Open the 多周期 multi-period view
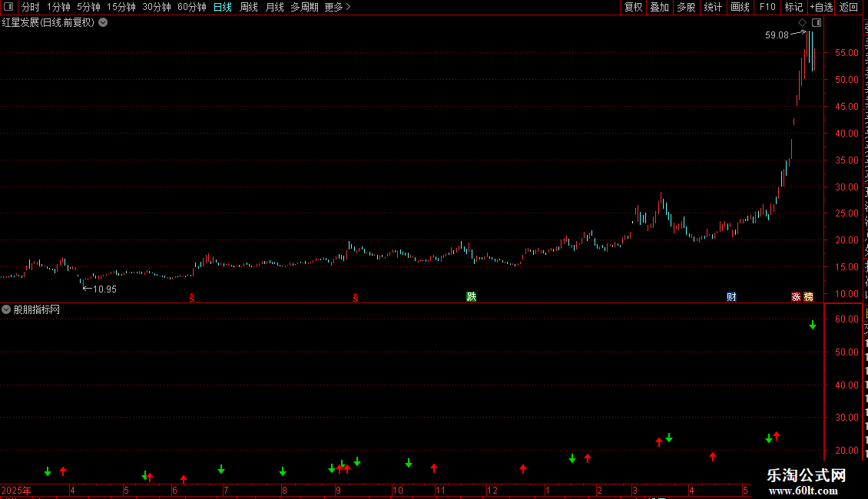The width and height of the screenshot is (868, 499). pos(304,7)
